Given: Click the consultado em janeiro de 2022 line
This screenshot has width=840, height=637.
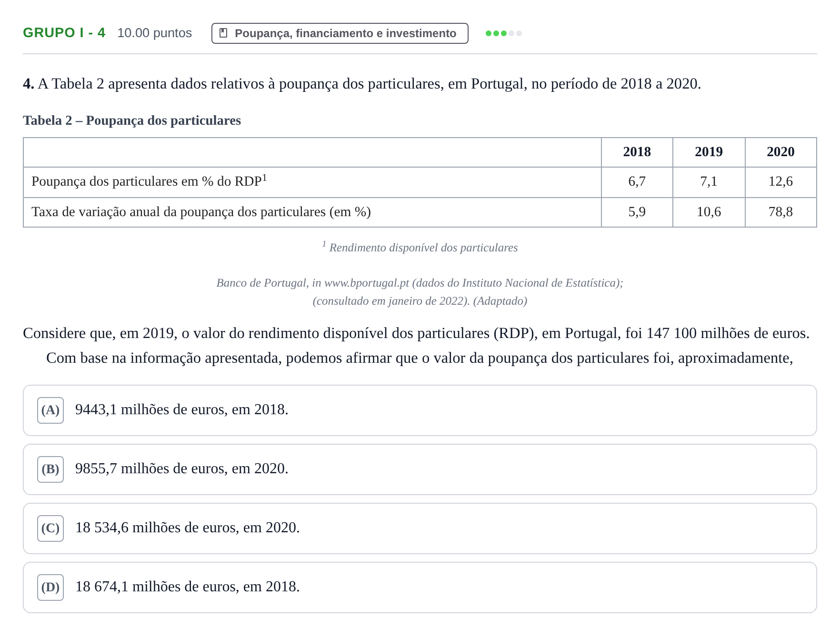Looking at the screenshot, I should coord(420,301).
